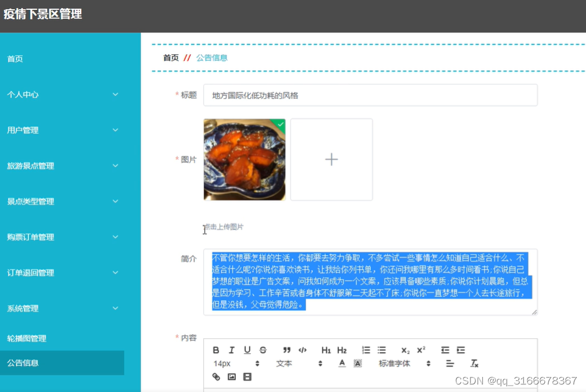Open the code view icon in editor
This screenshot has width=586, height=392.
pos(301,349)
